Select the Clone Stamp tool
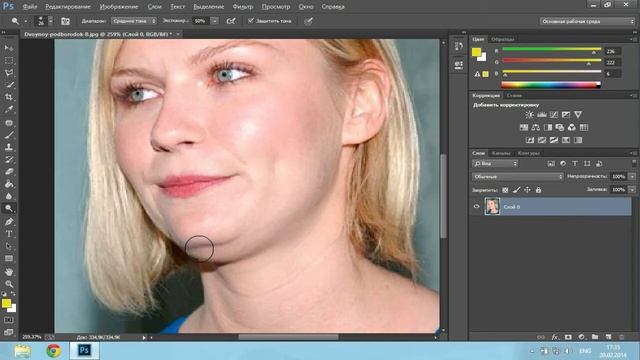Screen dimensions: 640x360 click(9, 147)
